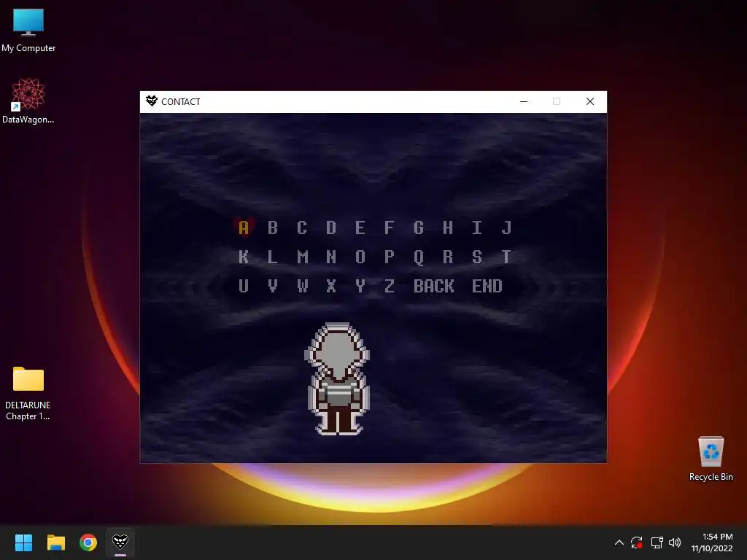Open the volume speaker tray icon
This screenshot has width=747, height=560.
(675, 542)
